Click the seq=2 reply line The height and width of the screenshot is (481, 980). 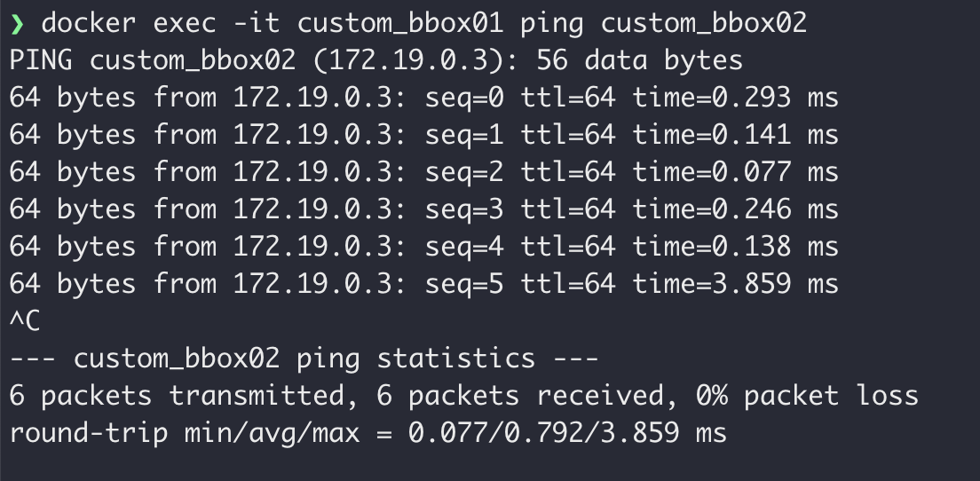click(423, 172)
